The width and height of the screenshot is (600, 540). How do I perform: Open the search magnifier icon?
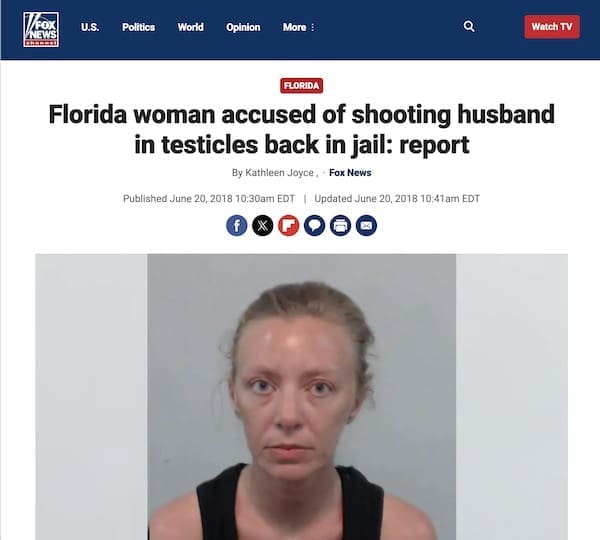[469, 26]
